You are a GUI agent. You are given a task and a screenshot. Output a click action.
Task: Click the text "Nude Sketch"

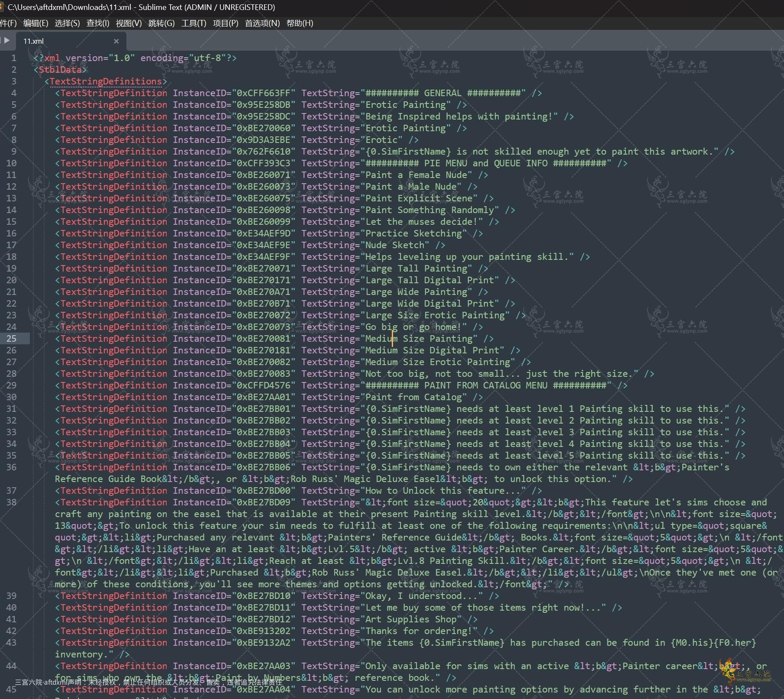(x=395, y=245)
